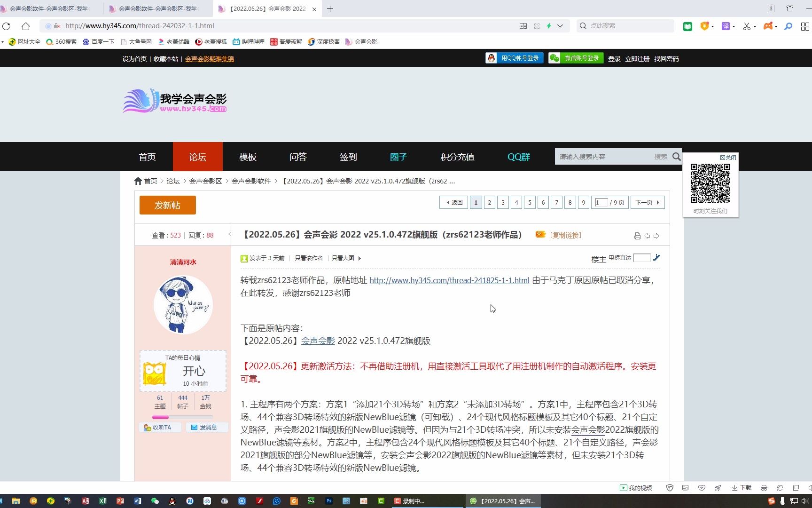812x508 pixels.
Task: Click the browser home icon
Action: 26,26
